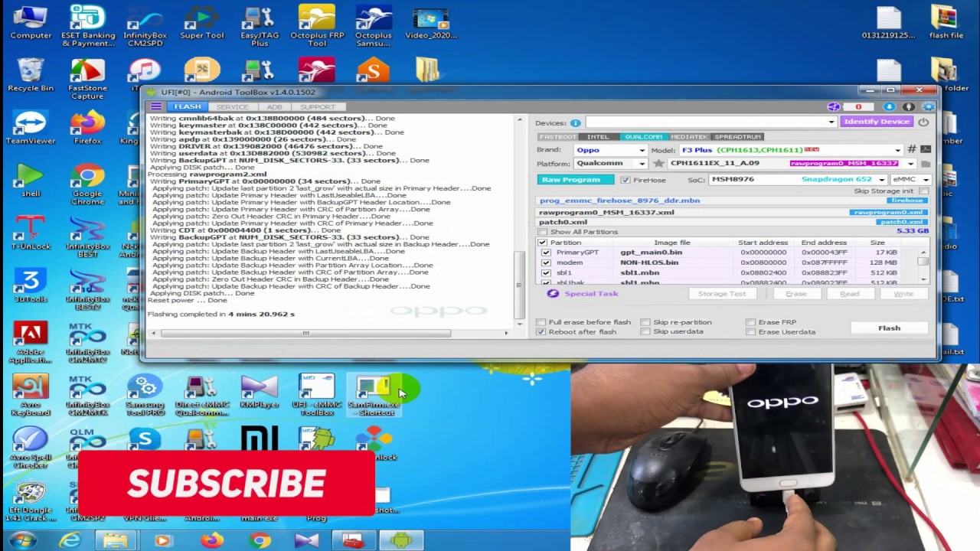Open the Model dropdown showing F3 Plus
Screen dimensions: 980x551
click(x=899, y=150)
